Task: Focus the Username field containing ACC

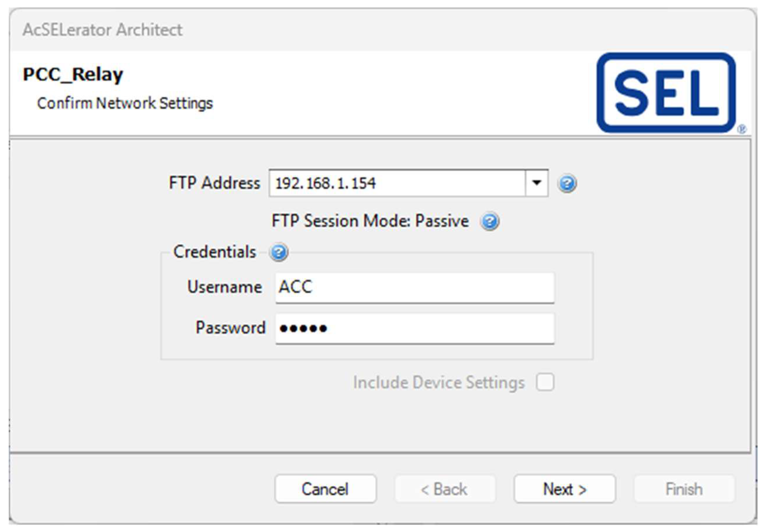Action: [x=414, y=287]
